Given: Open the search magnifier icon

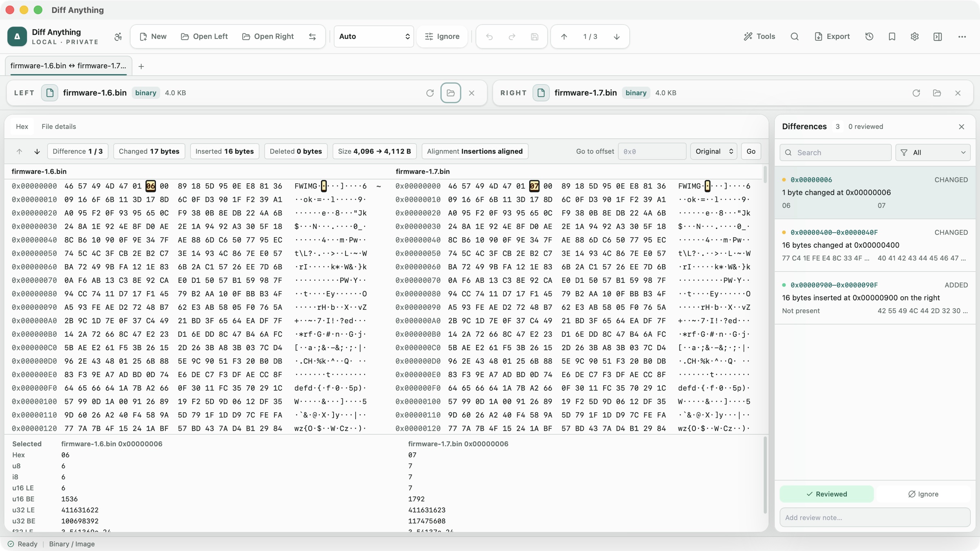Looking at the screenshot, I should [x=795, y=37].
